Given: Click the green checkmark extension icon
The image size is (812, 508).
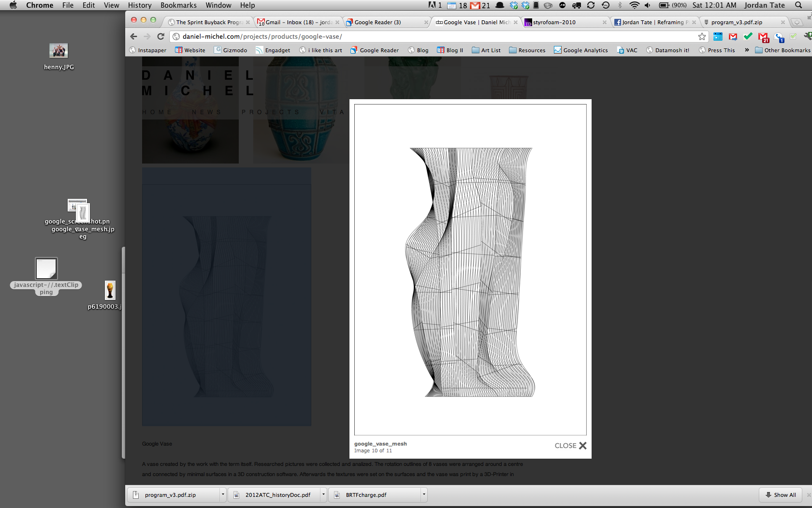Looking at the screenshot, I should point(748,36).
